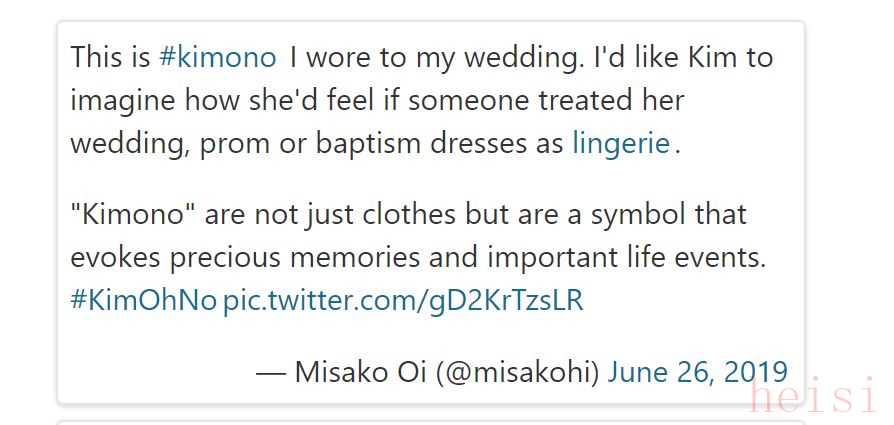Open the pic.twitter.com/gD2KrTzsLR image link
894x425 pixels.
(402, 300)
